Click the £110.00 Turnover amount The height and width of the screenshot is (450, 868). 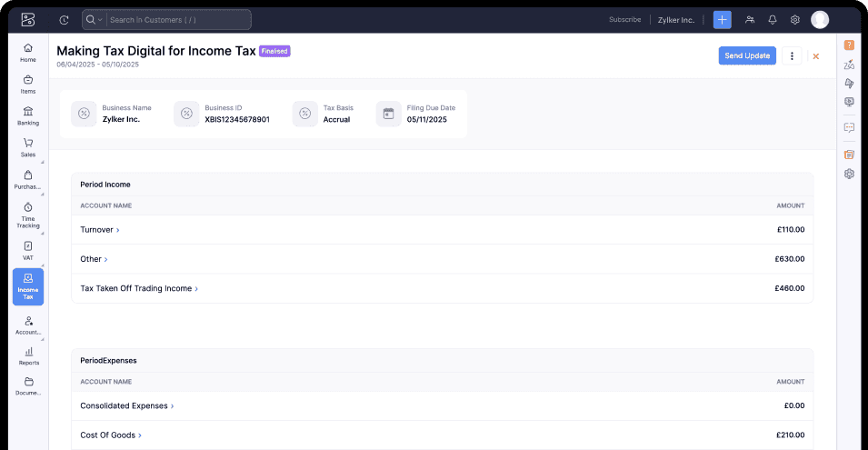[791, 230]
